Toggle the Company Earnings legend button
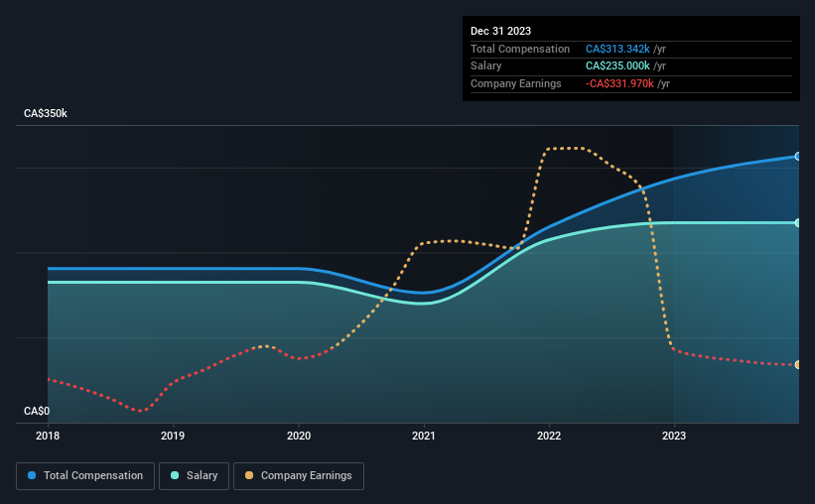The image size is (815, 504). click(299, 476)
